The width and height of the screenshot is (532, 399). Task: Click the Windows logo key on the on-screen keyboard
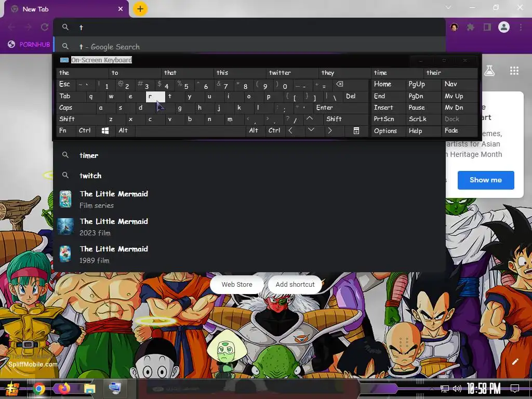[x=105, y=130]
